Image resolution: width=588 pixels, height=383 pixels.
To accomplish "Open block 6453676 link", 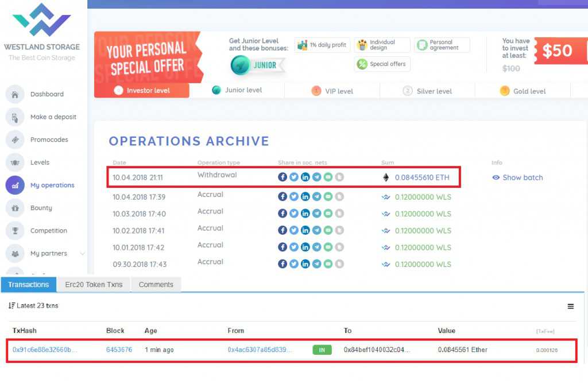I will click(119, 350).
